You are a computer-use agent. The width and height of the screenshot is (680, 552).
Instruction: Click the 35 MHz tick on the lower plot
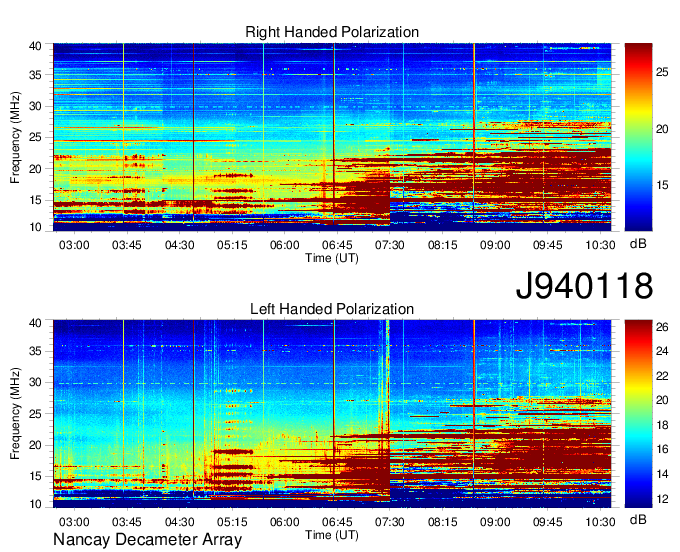pos(35,351)
